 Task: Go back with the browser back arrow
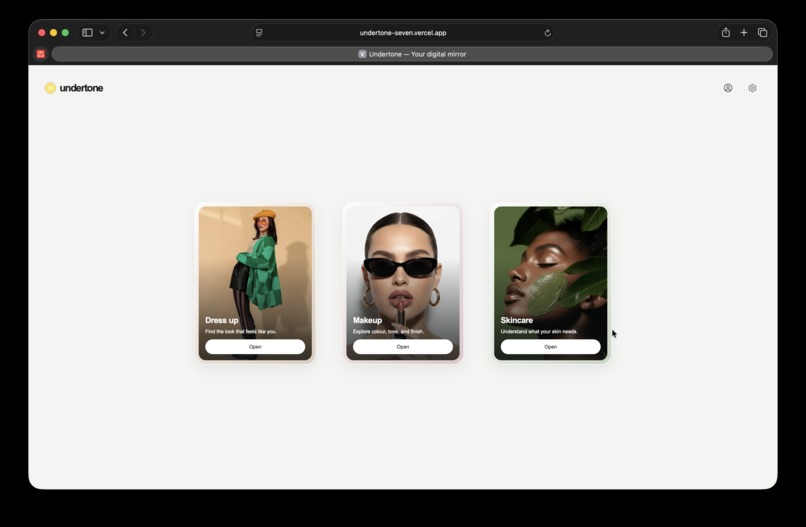coord(125,32)
